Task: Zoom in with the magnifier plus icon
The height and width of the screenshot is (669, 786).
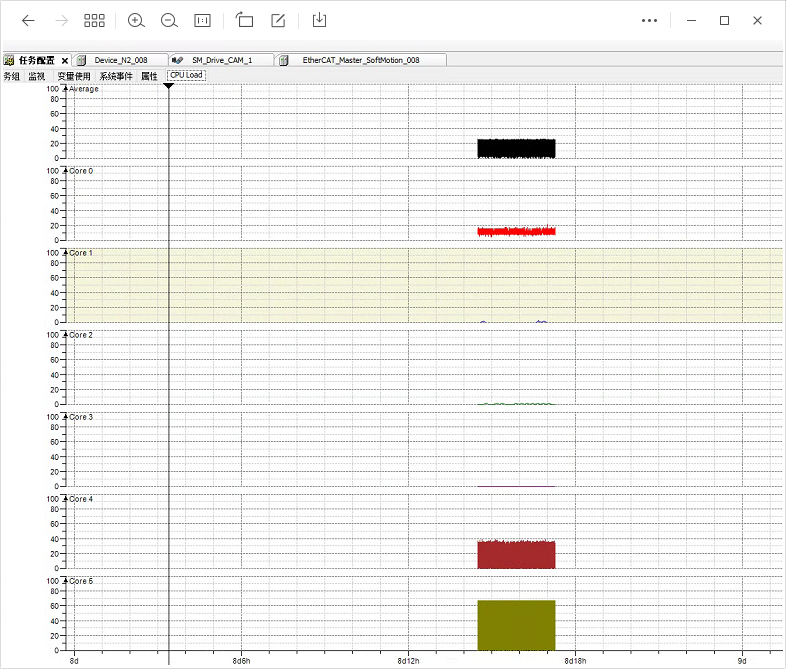Action: (x=137, y=20)
